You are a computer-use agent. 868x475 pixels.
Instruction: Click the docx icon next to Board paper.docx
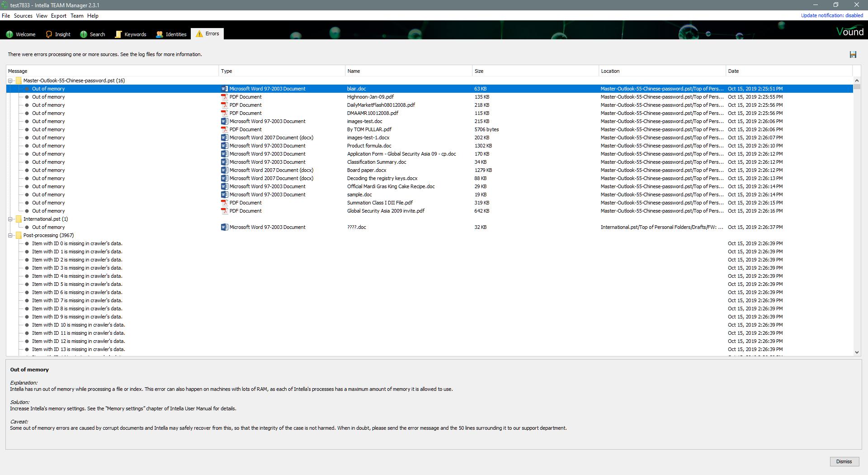(x=225, y=170)
